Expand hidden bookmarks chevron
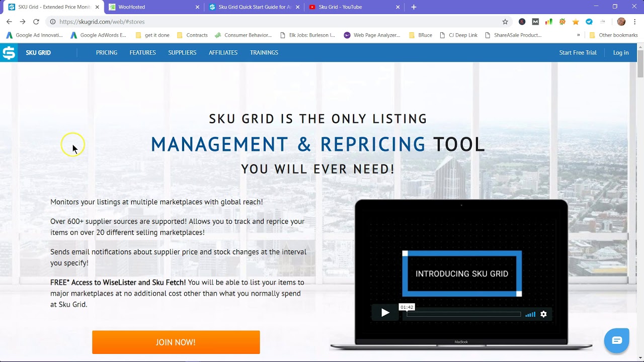This screenshot has width=644, height=362. (x=579, y=35)
